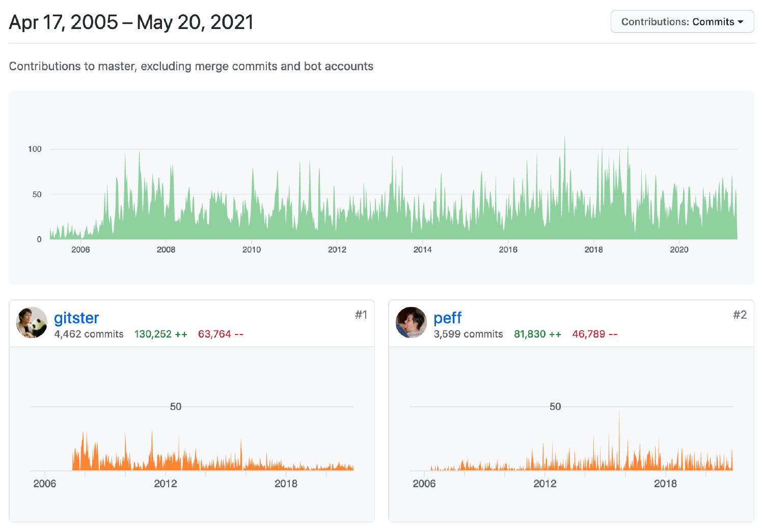Screen dimensions: 764x532
Task: Click the #2 rank label on peff's card
Action: point(741,315)
